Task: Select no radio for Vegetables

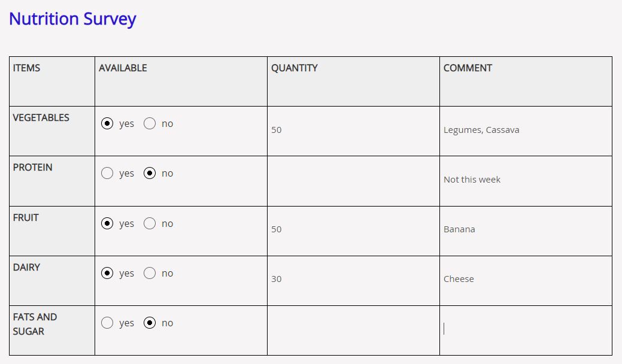Action: tap(150, 123)
